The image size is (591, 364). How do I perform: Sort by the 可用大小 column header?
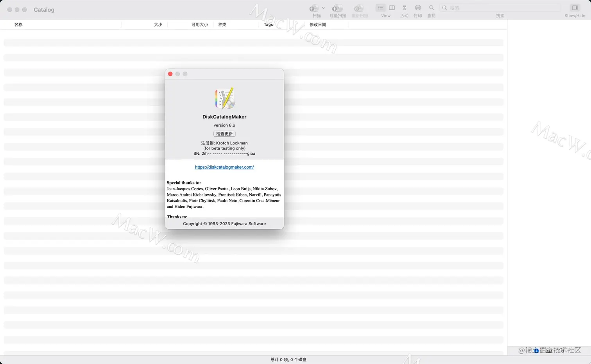pyautogui.click(x=200, y=25)
